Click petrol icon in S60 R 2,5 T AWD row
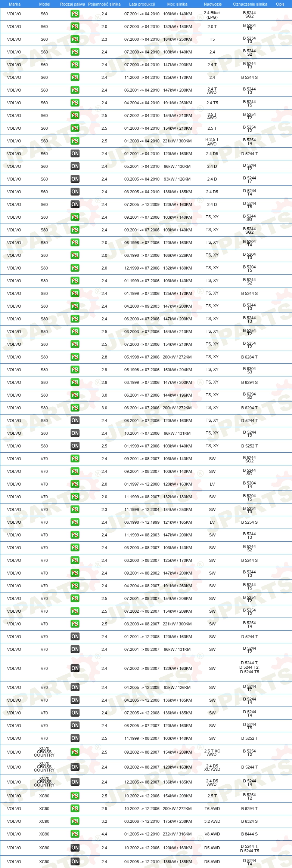Screen dimensions: 292x868 coord(75,141)
